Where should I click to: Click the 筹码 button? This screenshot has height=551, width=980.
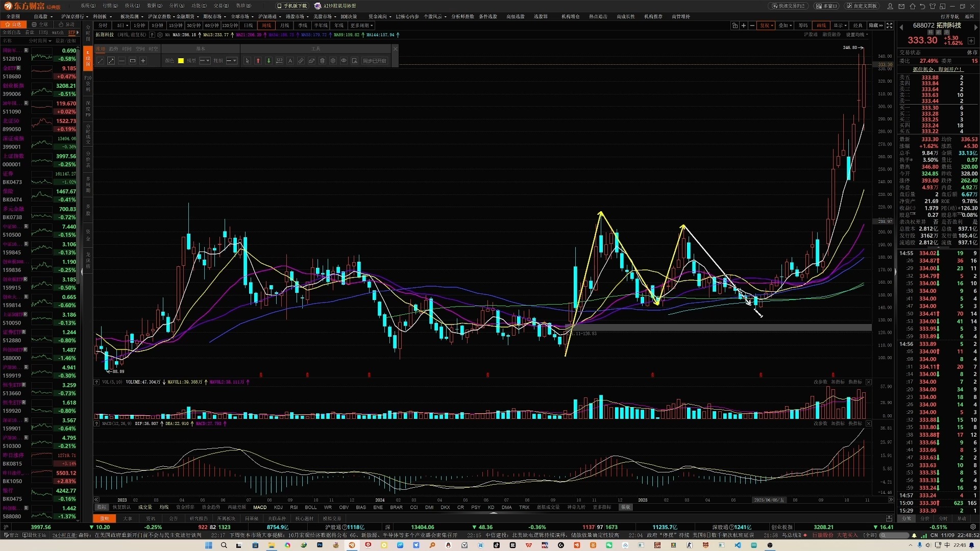(803, 26)
